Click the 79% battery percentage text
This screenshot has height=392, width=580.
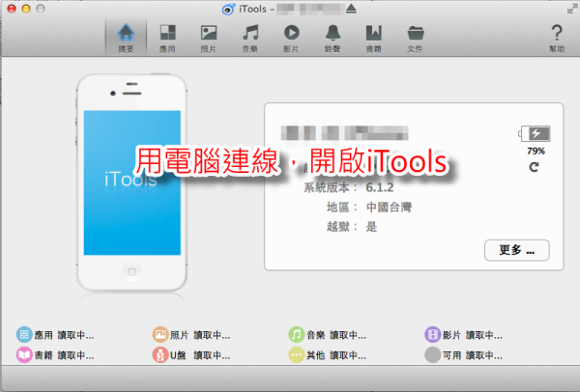(536, 151)
